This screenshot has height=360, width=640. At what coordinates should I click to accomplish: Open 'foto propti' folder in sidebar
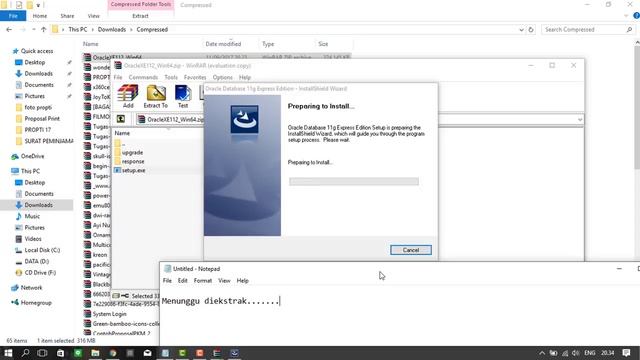[38, 107]
